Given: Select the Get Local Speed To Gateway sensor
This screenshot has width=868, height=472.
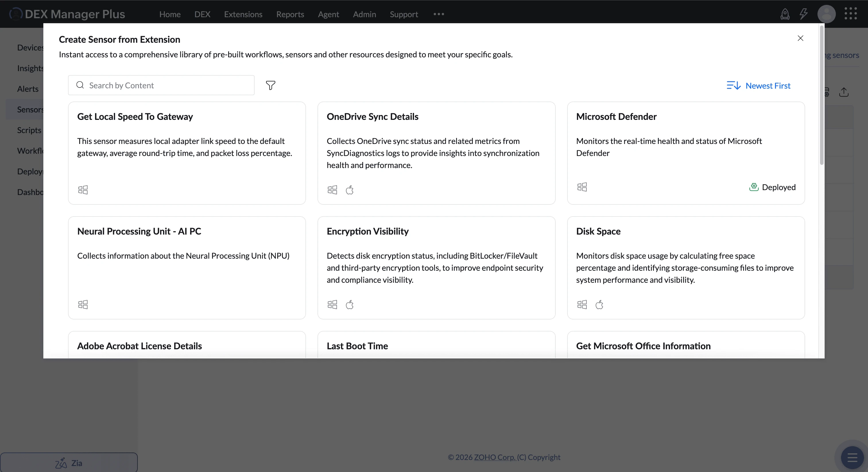Looking at the screenshot, I should (187, 153).
